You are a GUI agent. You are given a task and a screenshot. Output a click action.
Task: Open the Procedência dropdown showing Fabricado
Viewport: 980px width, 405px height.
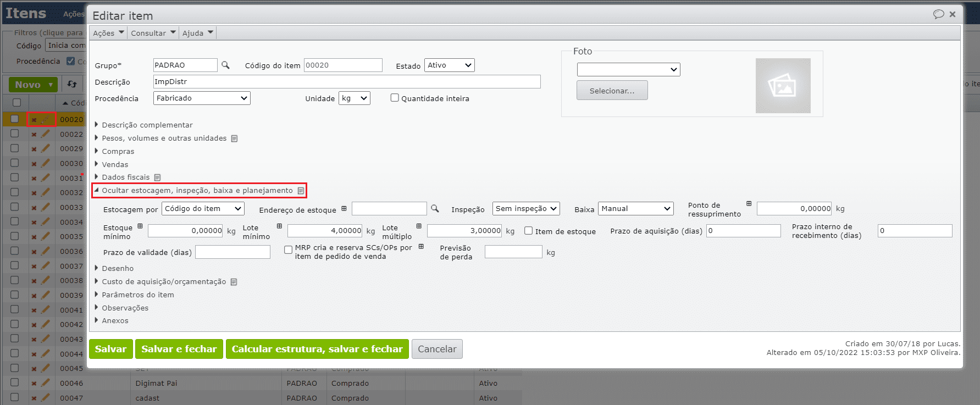(202, 98)
